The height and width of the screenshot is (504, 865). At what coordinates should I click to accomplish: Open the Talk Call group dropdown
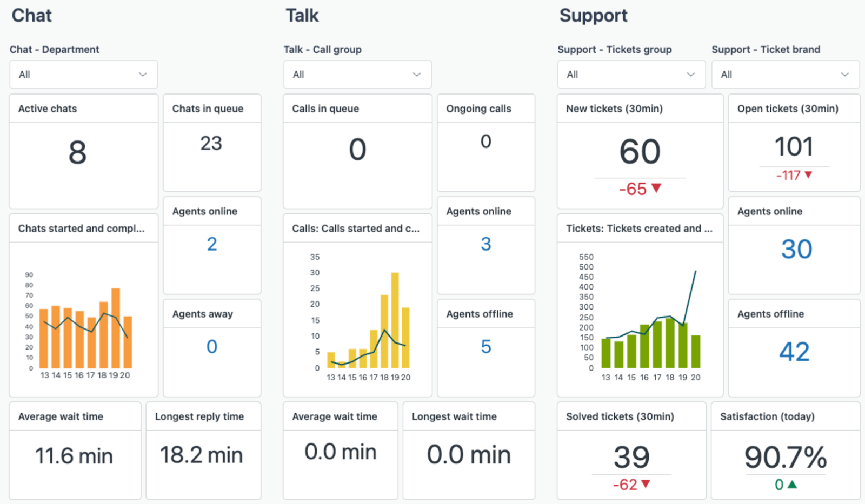[357, 74]
